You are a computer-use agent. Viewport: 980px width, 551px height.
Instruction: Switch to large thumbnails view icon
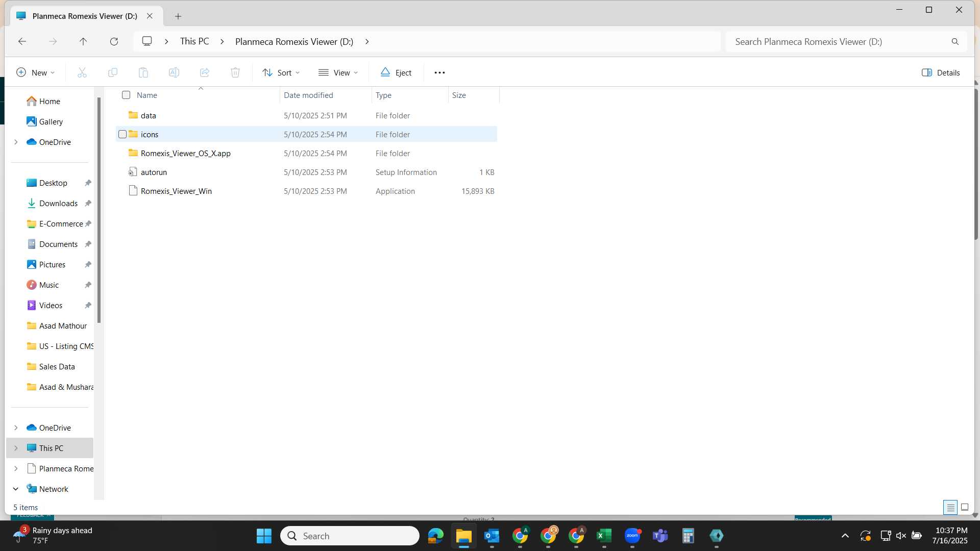(965, 507)
